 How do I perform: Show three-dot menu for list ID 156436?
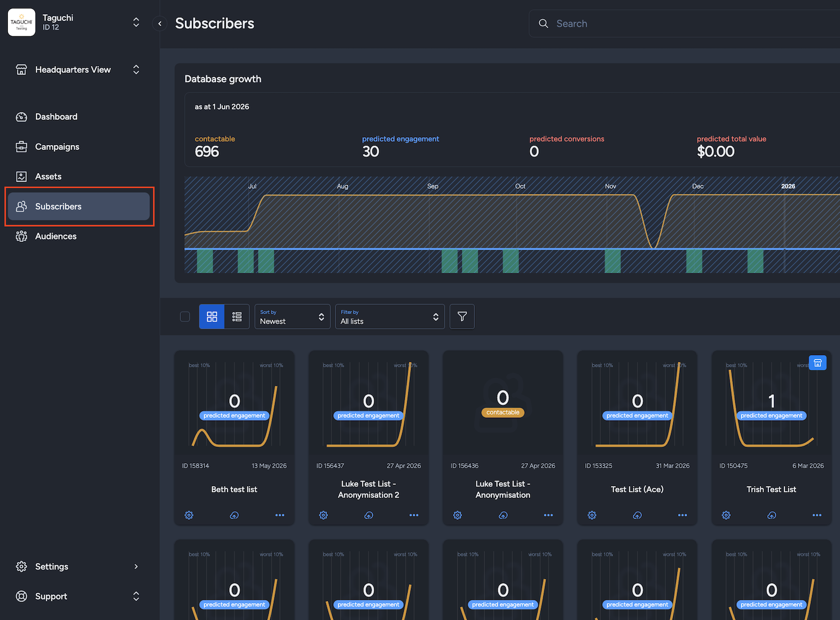(x=548, y=515)
